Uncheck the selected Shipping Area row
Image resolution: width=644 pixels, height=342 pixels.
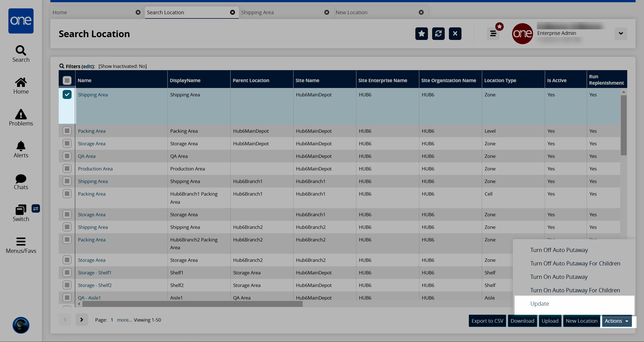[x=67, y=94]
